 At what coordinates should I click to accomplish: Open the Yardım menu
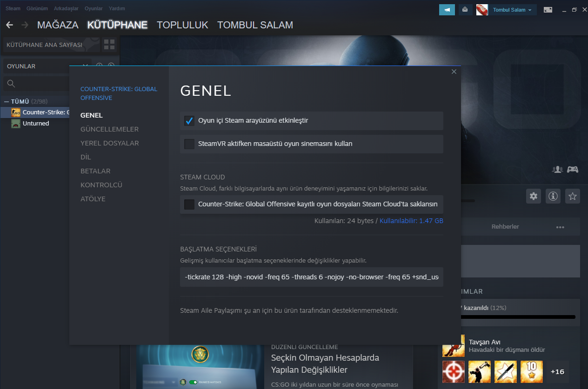117,8
